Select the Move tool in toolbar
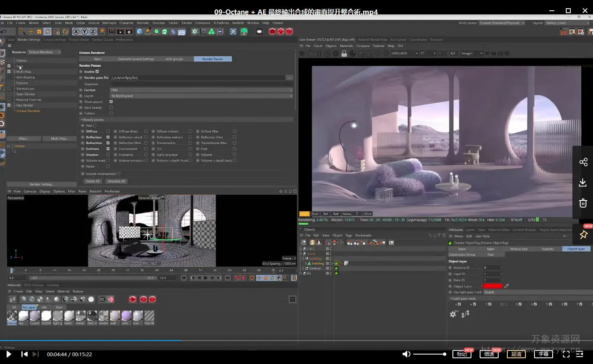 pos(30,32)
